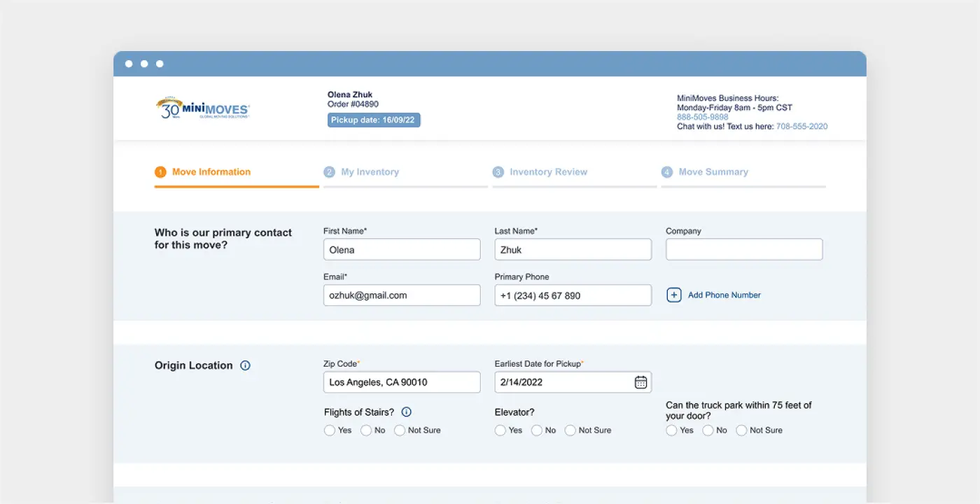Image resolution: width=980 pixels, height=504 pixels.
Task: Click the Pickup date badge
Action: pyautogui.click(x=374, y=120)
